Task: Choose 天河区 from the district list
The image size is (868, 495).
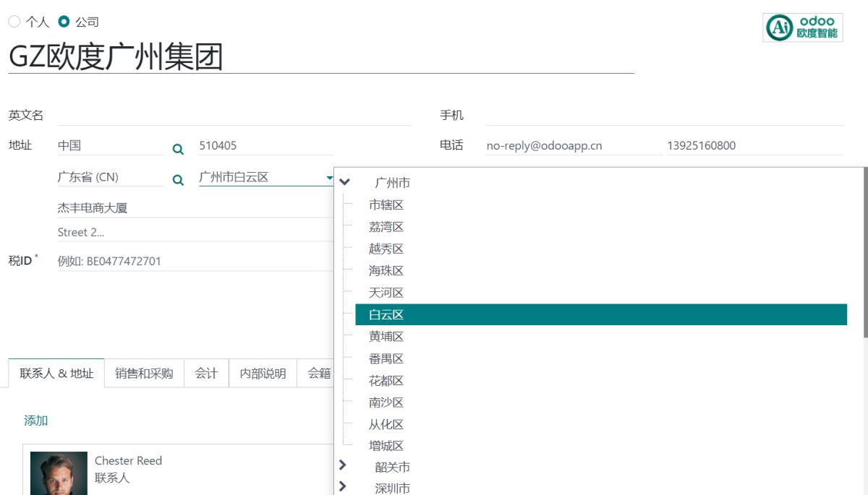Action: tap(386, 293)
